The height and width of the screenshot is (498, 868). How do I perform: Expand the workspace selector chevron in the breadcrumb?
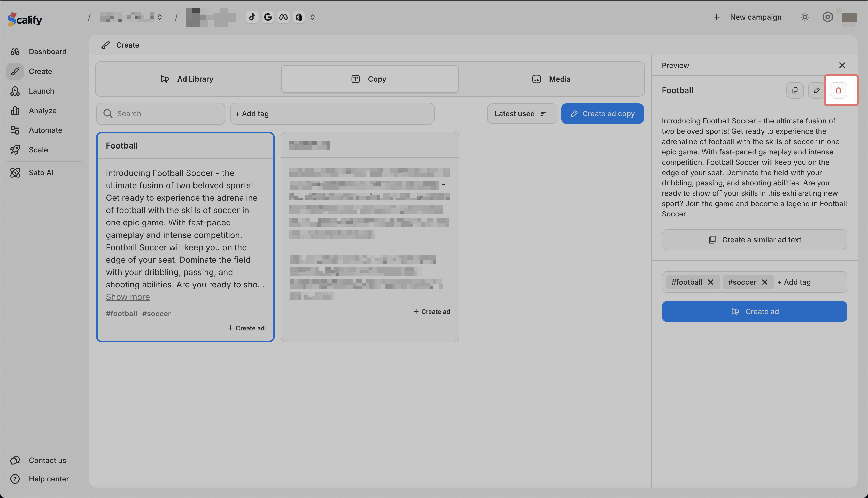click(x=160, y=17)
